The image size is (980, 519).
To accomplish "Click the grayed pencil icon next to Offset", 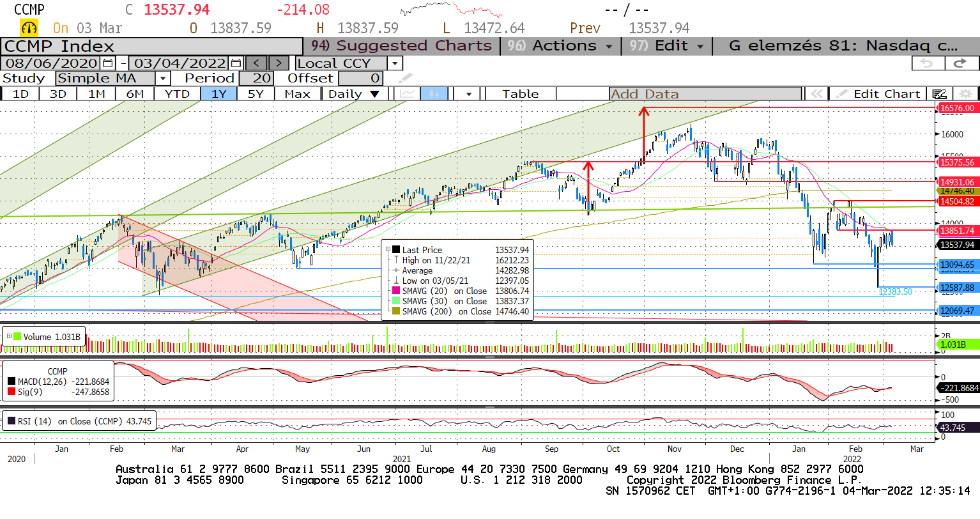I will pyautogui.click(x=405, y=78).
